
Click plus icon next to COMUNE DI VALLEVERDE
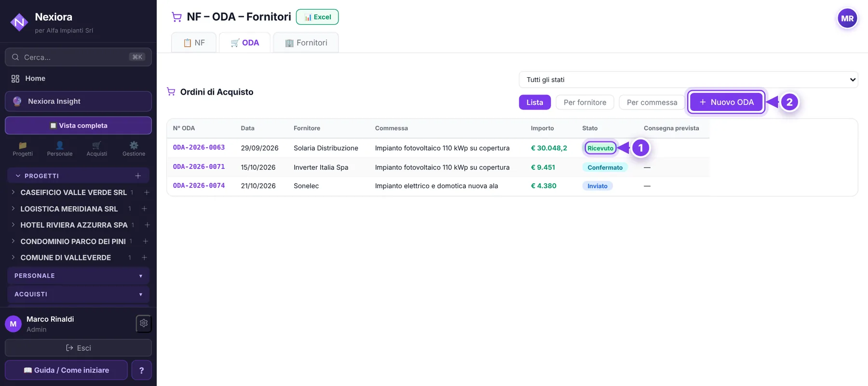[144, 258]
